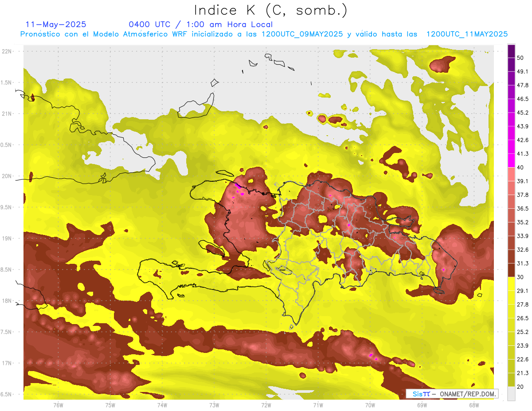532x411 pixels.
Task: Click the colorbar value "25.2"
Action: click(x=522, y=332)
